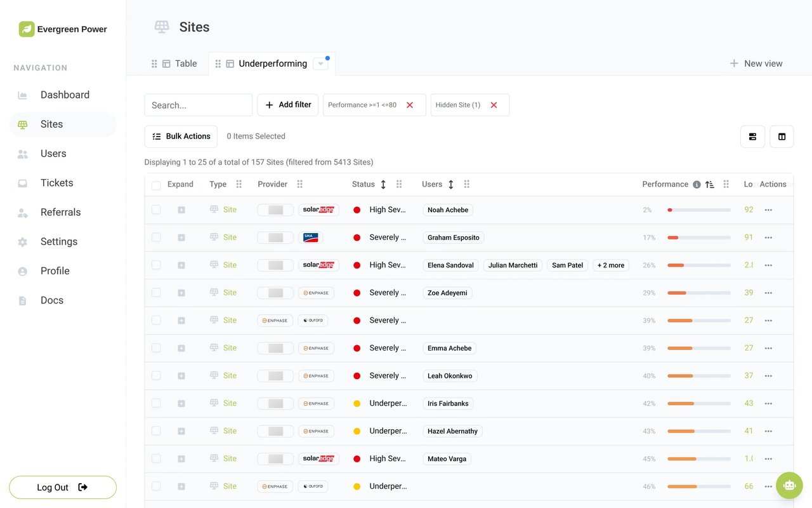The height and width of the screenshot is (508, 812).
Task: Expand the Leah Okonkwo site row
Action: pyautogui.click(x=181, y=376)
